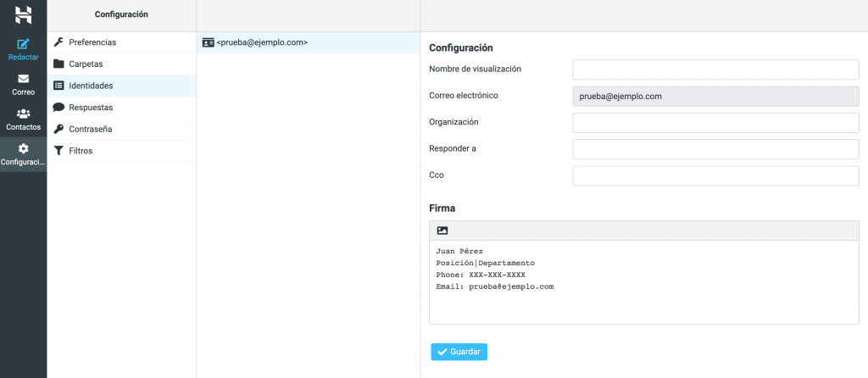Open the Respuestas settings section
This screenshot has height=378, width=868.
[91, 108]
